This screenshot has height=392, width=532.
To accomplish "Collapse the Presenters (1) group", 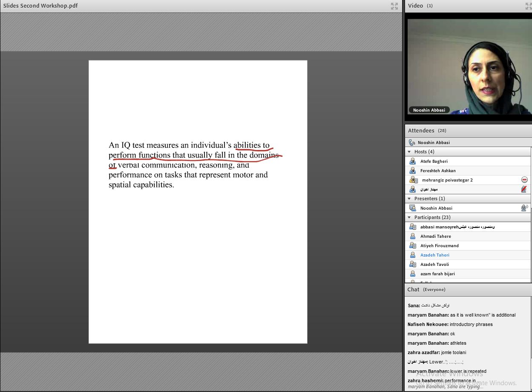I will 409,199.
